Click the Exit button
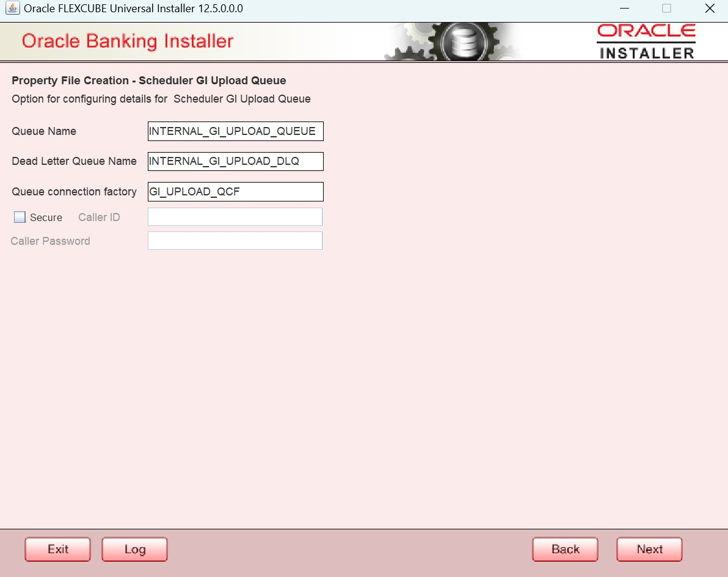This screenshot has height=577, width=728. click(x=57, y=549)
